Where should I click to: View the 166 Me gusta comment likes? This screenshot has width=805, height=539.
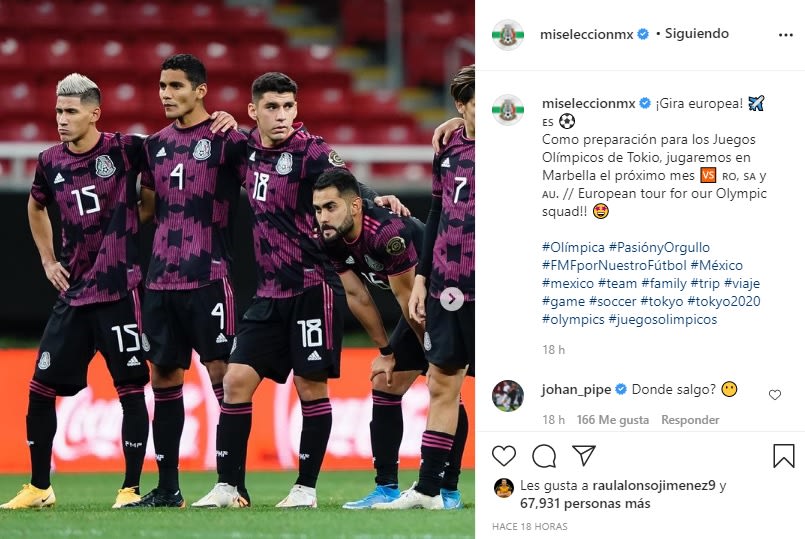pos(612,420)
